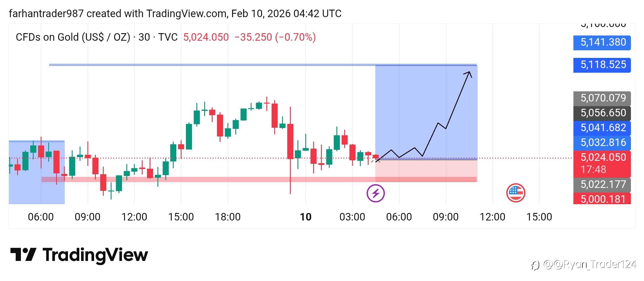Click the purple lightning bolt event icon
Image resolution: width=644 pixels, height=281 pixels.
[376, 193]
